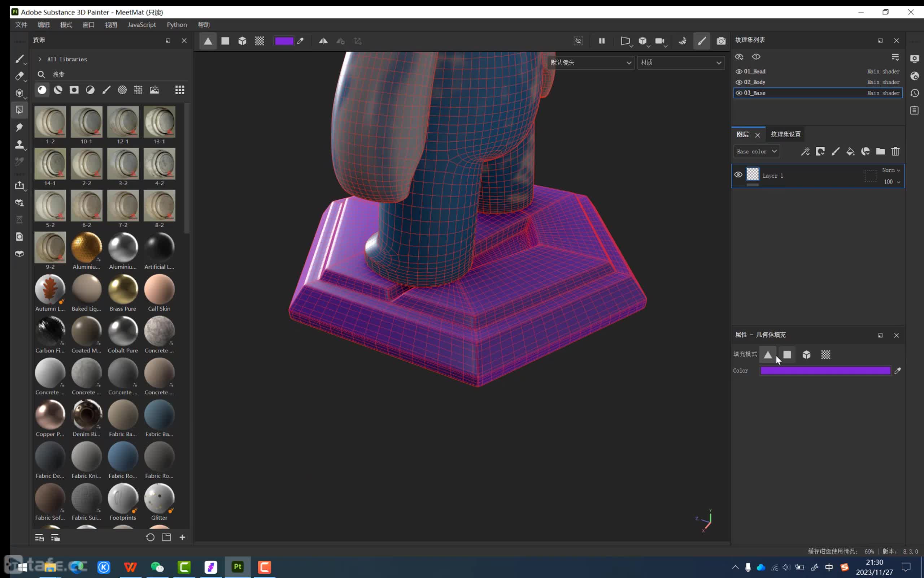Image resolution: width=924 pixels, height=578 pixels.
Task: Open the layer opacity 100 dropdown
Action: 892,182
